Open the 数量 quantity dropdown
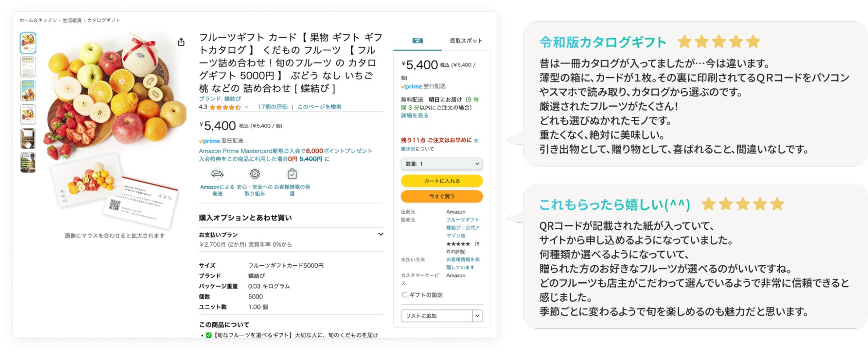Viewport: 868px width, 353px height. (442, 164)
